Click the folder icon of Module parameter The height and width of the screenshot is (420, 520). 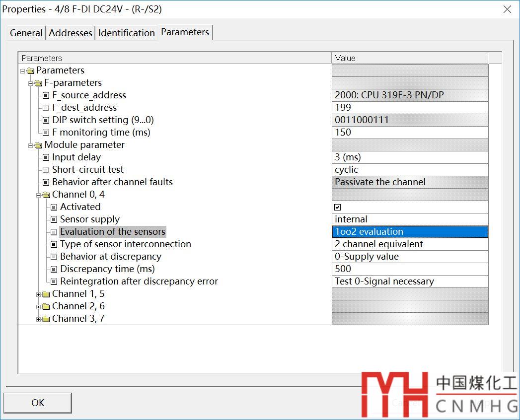click(x=38, y=145)
